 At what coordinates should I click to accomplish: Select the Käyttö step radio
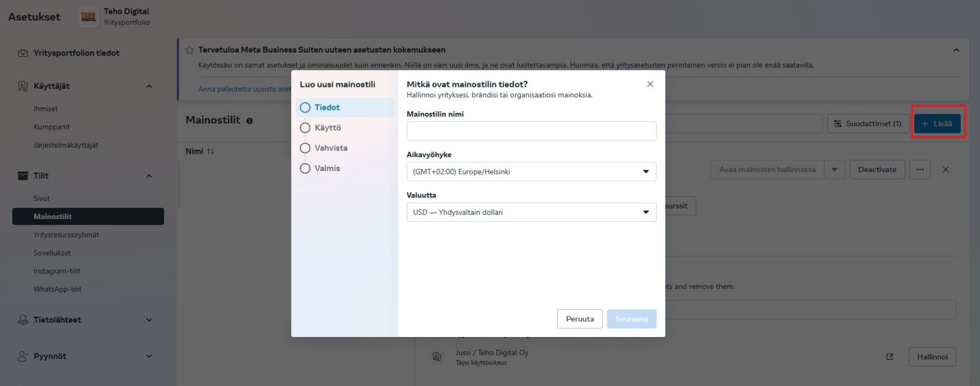[x=305, y=128]
